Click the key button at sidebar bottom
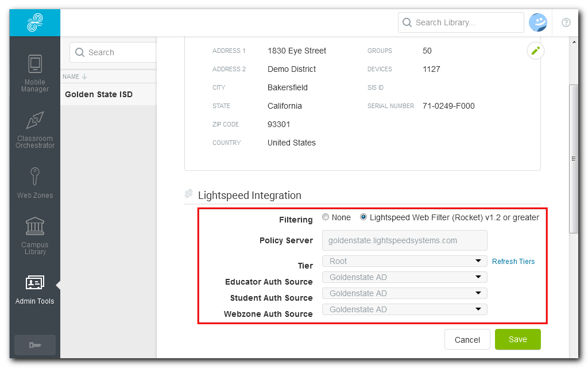588x368 pixels. coord(35,345)
